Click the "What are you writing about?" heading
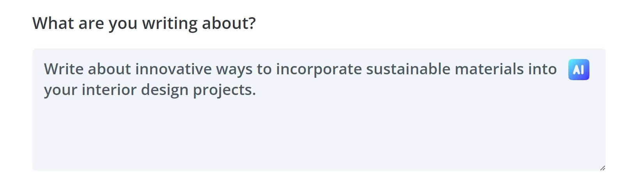644x190 pixels. pos(144,23)
